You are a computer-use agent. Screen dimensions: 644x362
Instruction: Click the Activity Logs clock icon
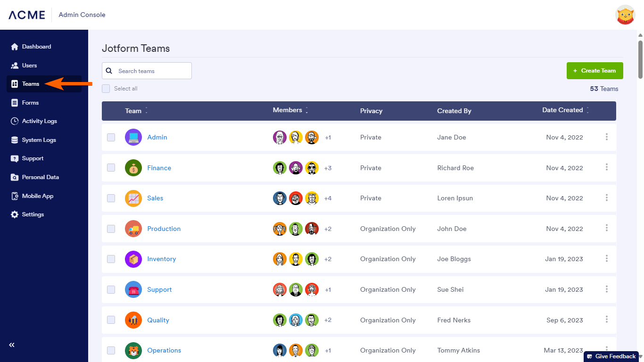point(15,121)
